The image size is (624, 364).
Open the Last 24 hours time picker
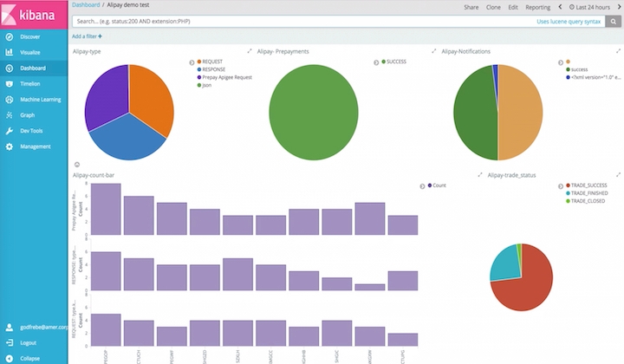[x=589, y=7]
